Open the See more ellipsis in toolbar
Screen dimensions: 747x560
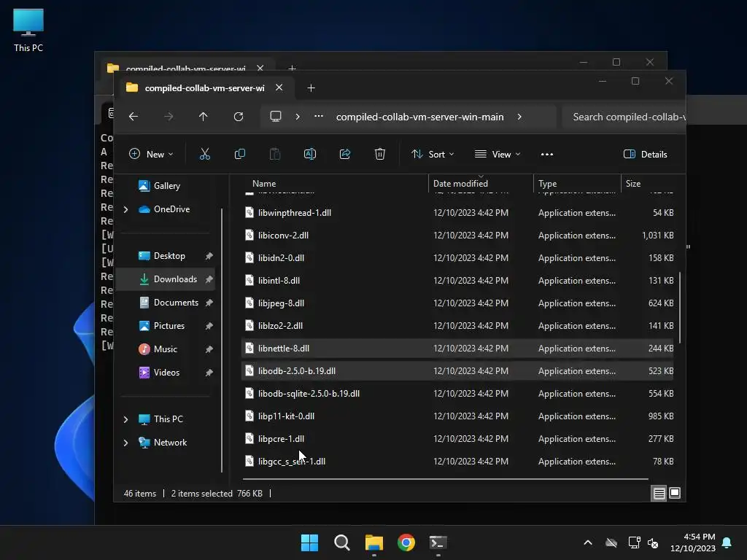point(547,155)
